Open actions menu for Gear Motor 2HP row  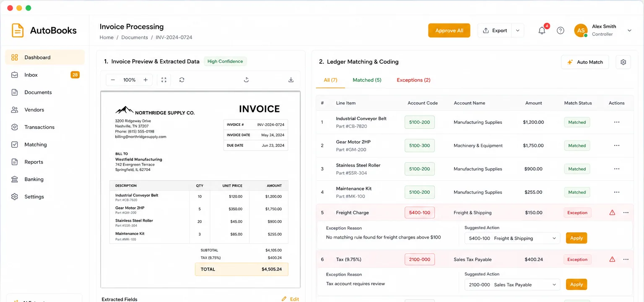coord(617,146)
